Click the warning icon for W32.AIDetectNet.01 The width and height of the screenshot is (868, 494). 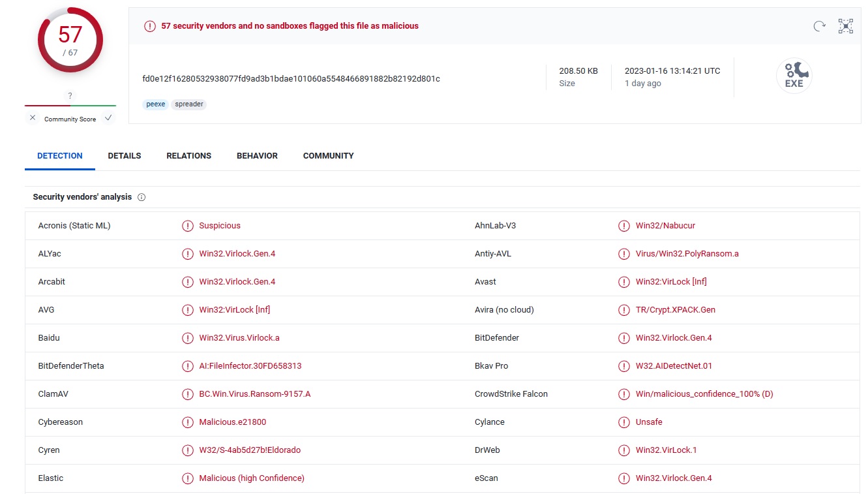(624, 366)
